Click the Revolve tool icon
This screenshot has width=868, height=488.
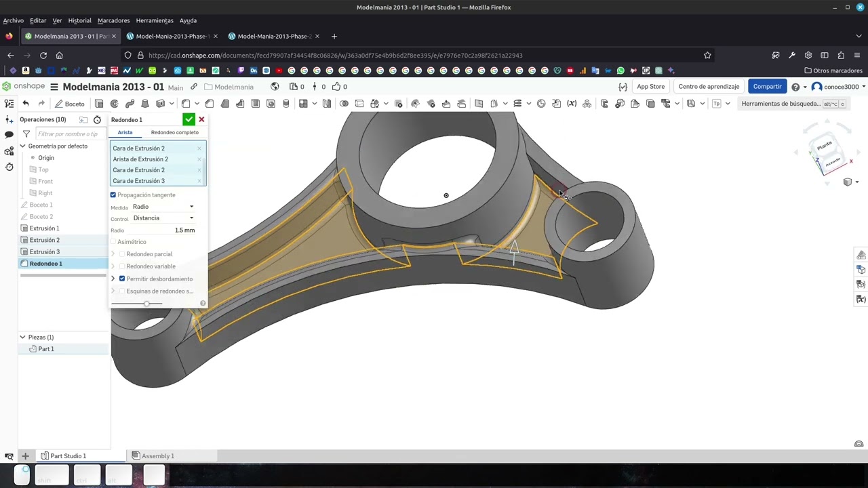(115, 104)
